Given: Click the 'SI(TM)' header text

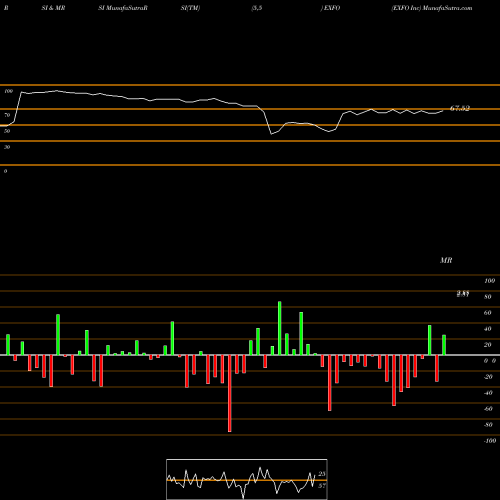Looking at the screenshot, I should (190, 8).
